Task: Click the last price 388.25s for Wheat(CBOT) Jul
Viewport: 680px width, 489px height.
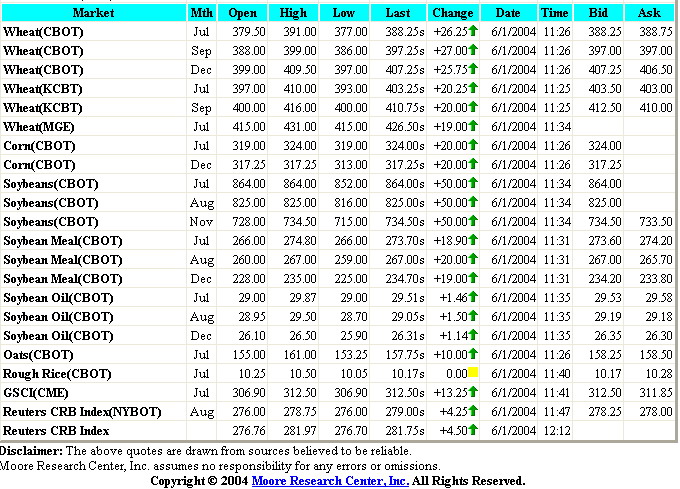Action: pyautogui.click(x=405, y=32)
